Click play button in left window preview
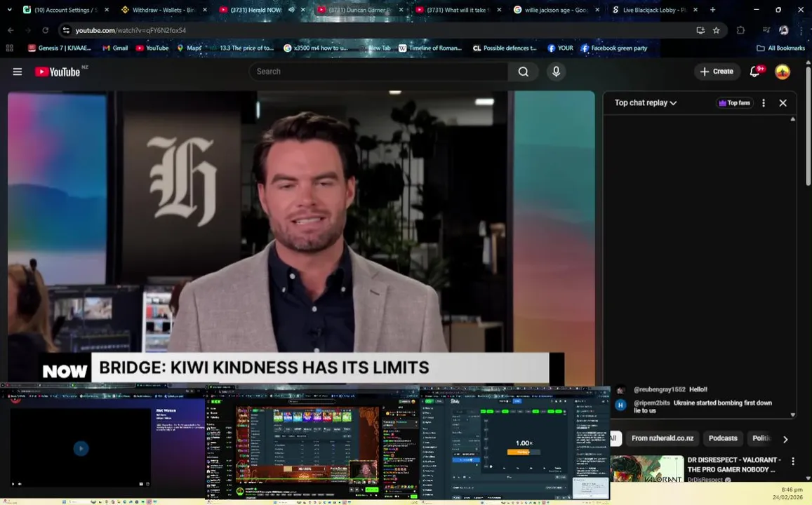This screenshot has height=505, width=812. [81, 448]
